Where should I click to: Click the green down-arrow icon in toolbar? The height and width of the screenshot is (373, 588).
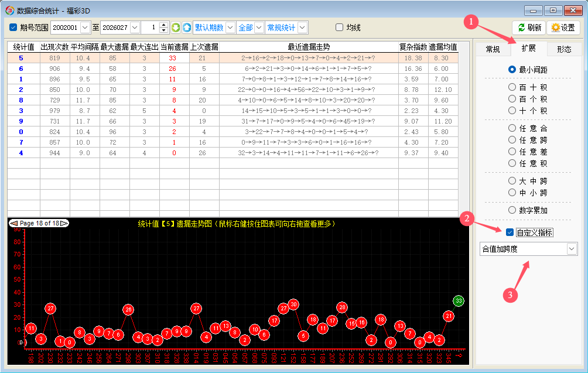tap(176, 28)
